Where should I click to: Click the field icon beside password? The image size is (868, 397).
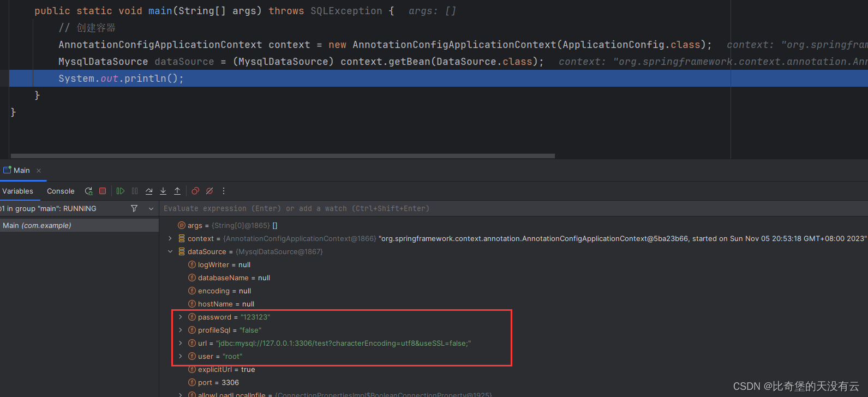[x=192, y=317]
